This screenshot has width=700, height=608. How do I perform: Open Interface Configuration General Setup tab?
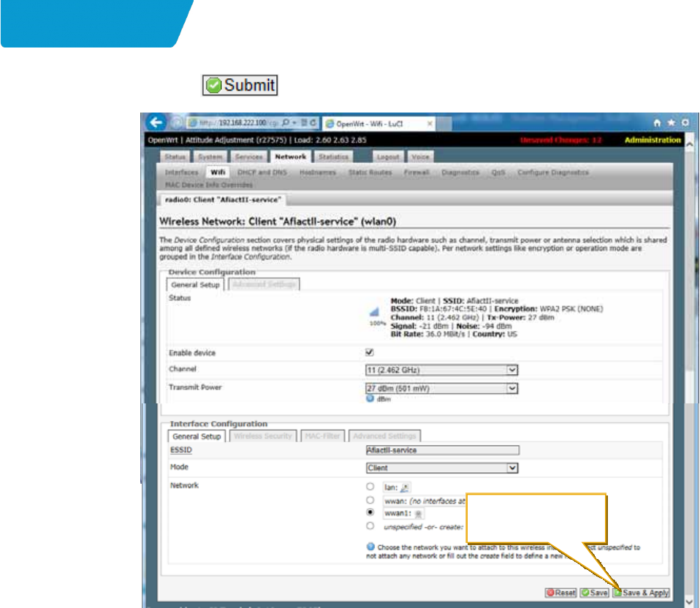click(x=197, y=436)
